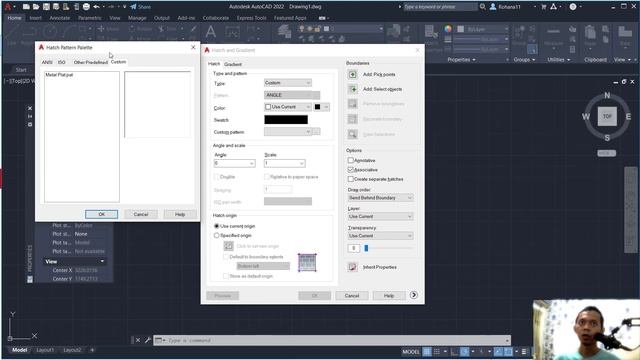Select Metal Plat.pat in pattern list

pyautogui.click(x=59, y=75)
